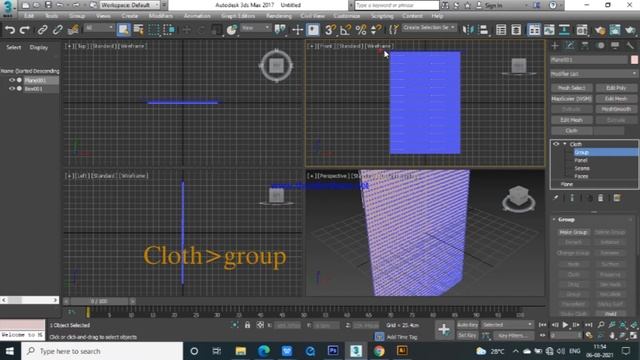Click Scene Explorer horizontal scrollbar

[x=29, y=300]
